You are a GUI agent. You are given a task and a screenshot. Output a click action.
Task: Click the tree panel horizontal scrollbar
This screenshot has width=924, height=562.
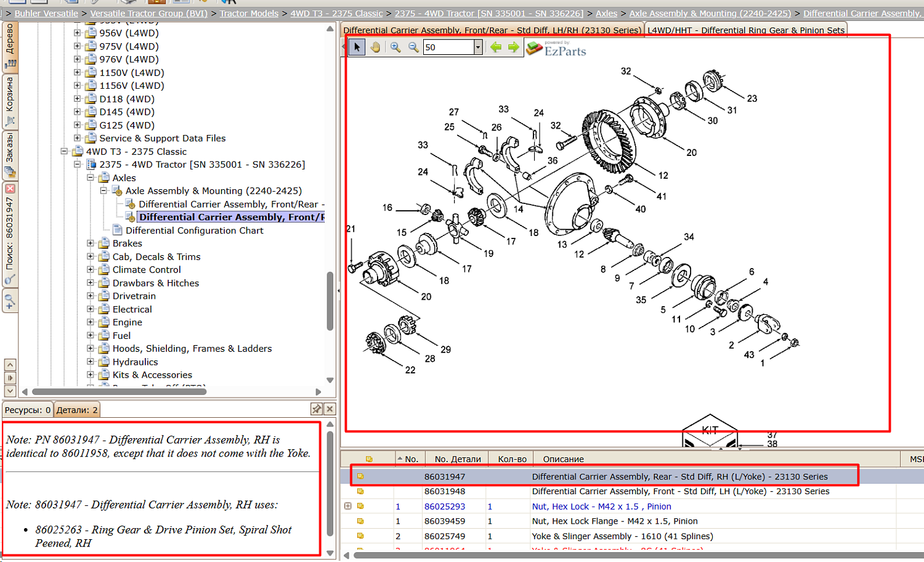119,391
